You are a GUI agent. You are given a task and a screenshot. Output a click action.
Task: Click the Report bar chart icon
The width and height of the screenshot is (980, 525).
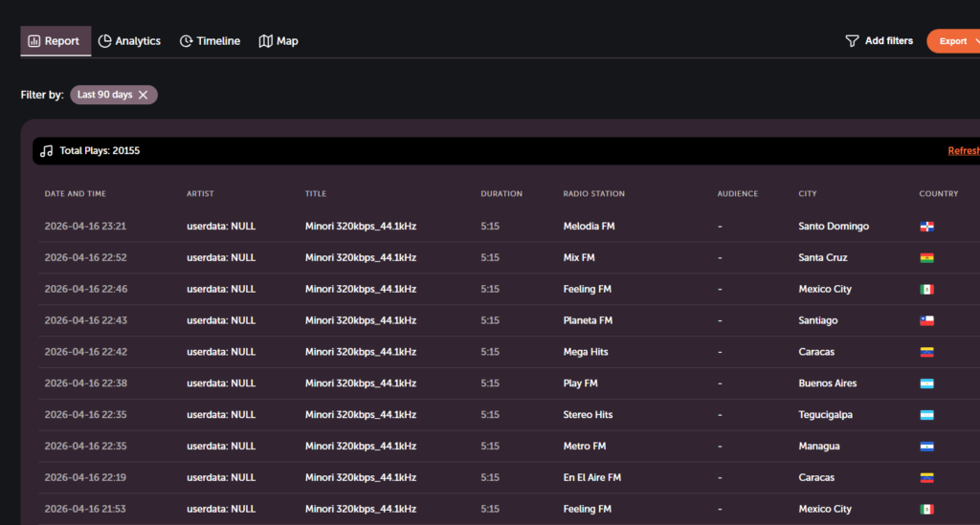click(34, 41)
